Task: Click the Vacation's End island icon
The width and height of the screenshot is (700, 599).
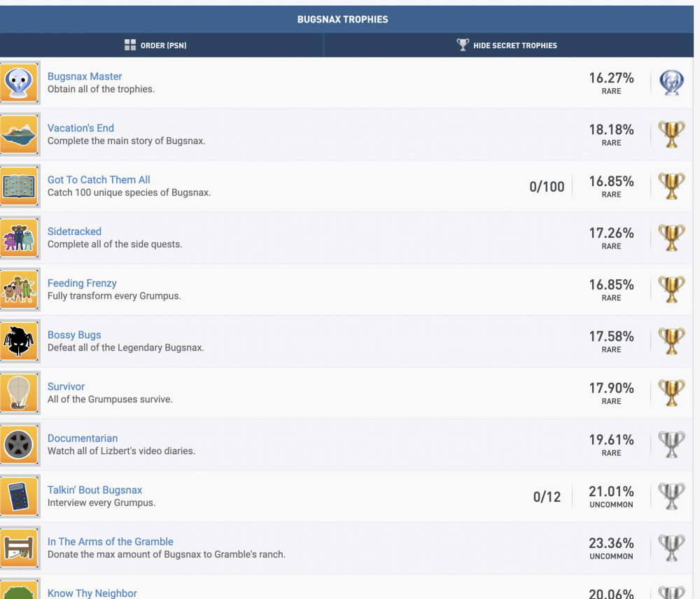Action: (19, 134)
